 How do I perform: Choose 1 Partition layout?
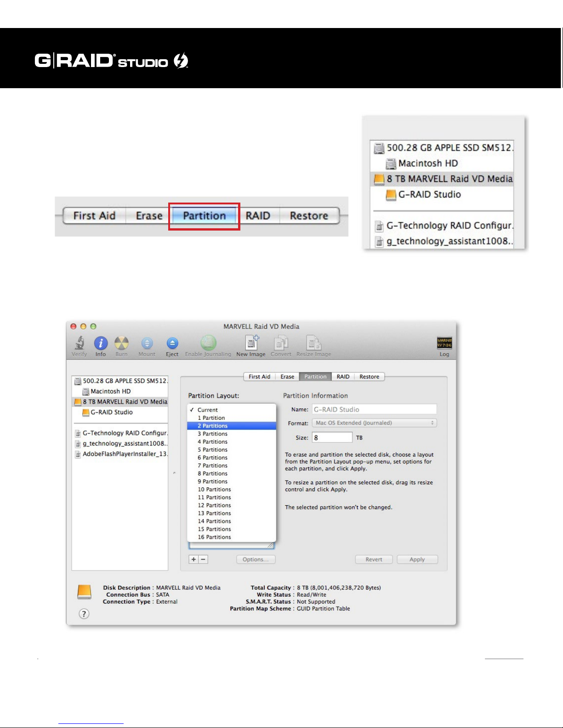pos(232,418)
